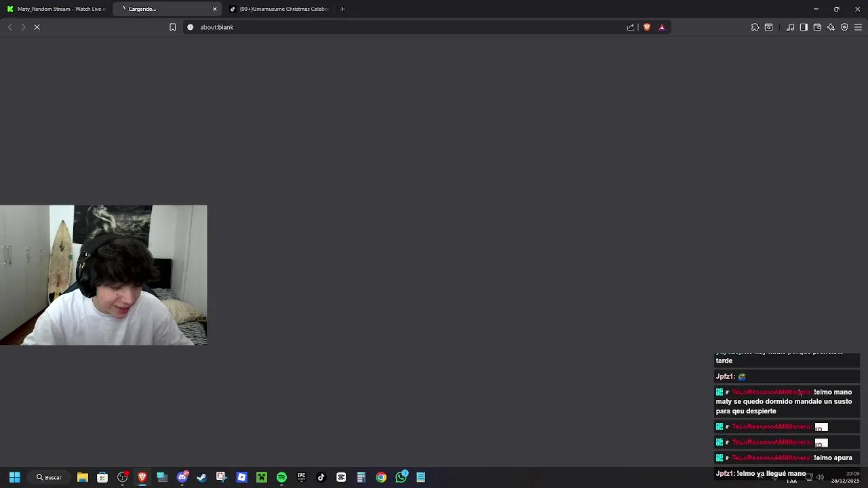Screen dimensions: 868x488
Task: Open Spotify from taskbar
Action: click(x=281, y=477)
